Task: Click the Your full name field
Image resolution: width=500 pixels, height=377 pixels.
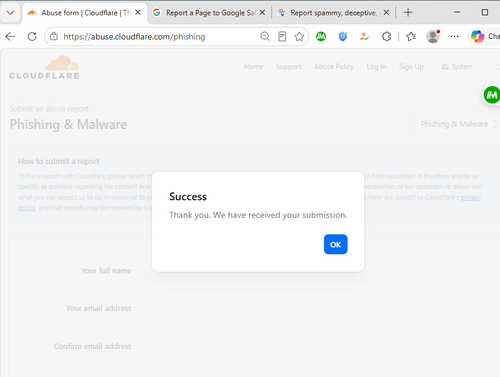Action: pyautogui.click(x=318, y=271)
